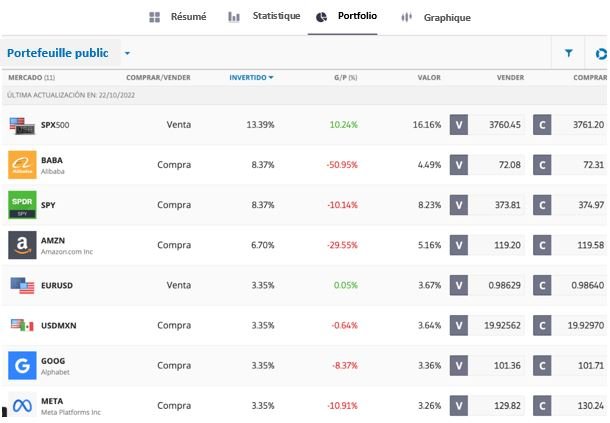Sort by the INVERTIDO column header
The height and width of the screenshot is (423, 610).
(x=251, y=77)
